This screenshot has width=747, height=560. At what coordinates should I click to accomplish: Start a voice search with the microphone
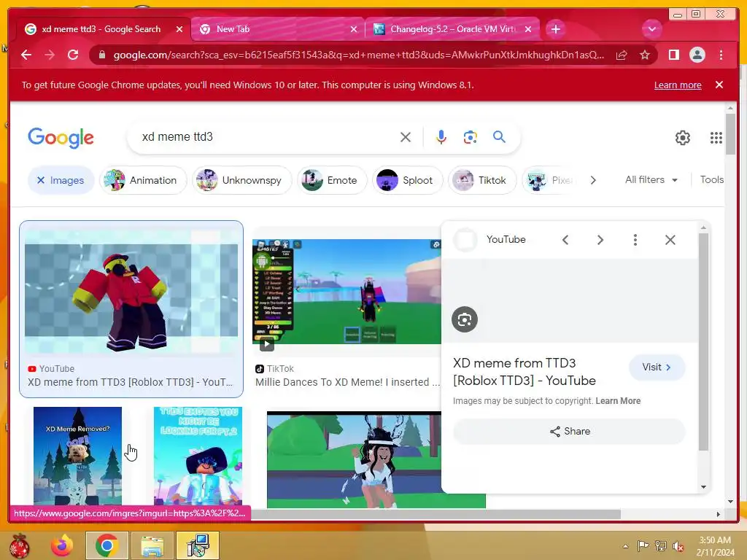441,137
